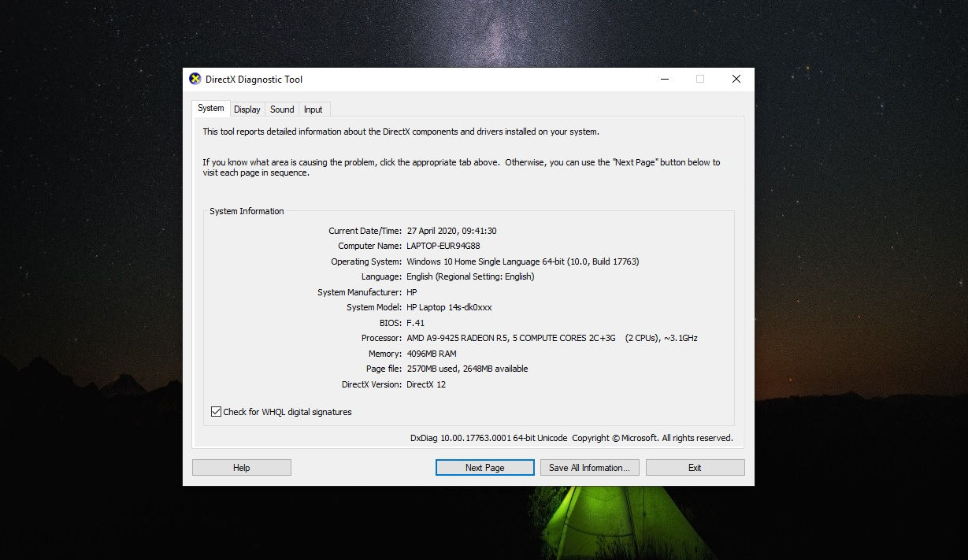Exit the DirectX Diagnostic Tool
This screenshot has height=560, width=968.
click(x=695, y=467)
